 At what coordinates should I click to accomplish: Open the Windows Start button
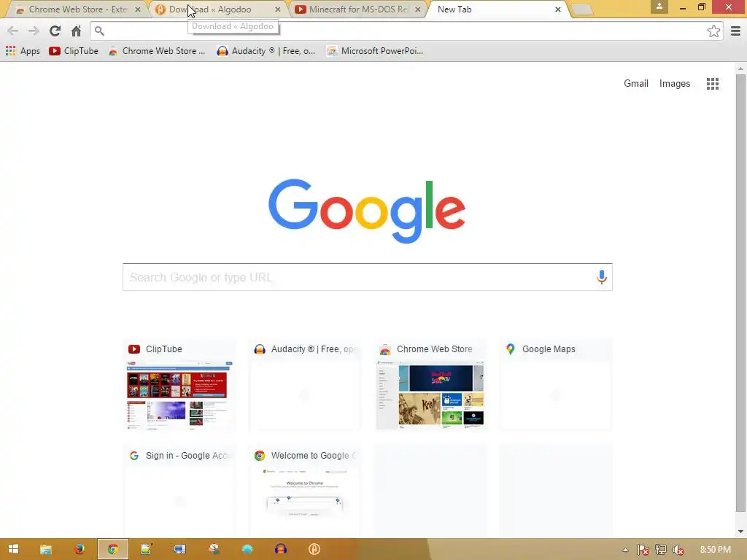(13, 549)
